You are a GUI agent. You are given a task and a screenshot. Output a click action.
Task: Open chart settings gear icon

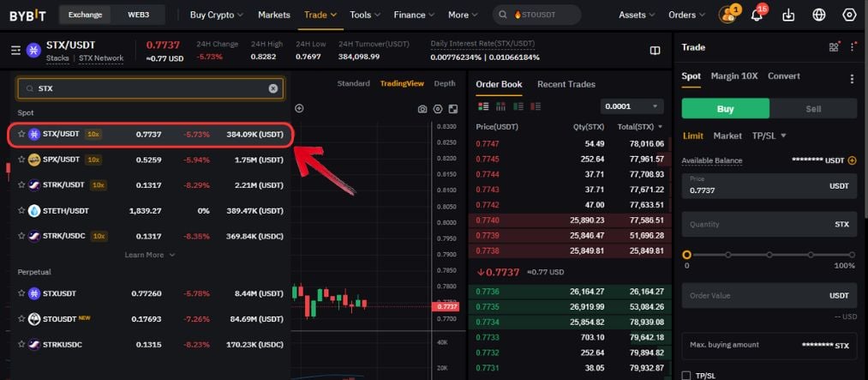pyautogui.click(x=438, y=109)
